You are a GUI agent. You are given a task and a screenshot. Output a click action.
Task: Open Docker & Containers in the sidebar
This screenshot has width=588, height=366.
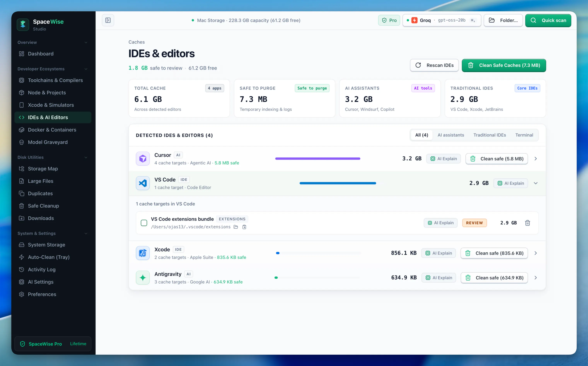pos(53,130)
